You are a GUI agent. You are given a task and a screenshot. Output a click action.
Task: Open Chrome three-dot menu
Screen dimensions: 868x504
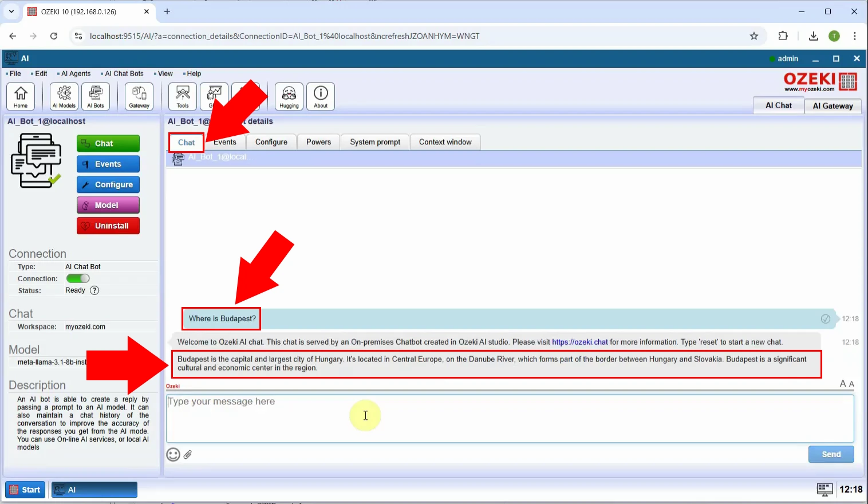(x=855, y=36)
